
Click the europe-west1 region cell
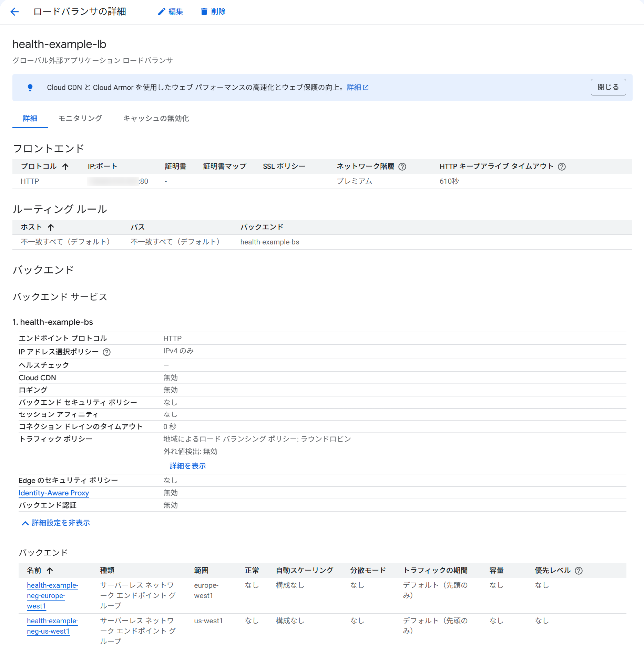206,591
